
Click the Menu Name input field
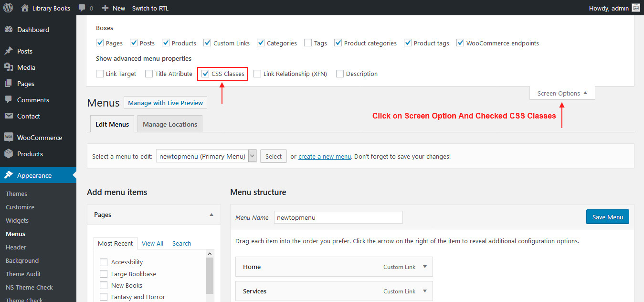[x=338, y=217]
